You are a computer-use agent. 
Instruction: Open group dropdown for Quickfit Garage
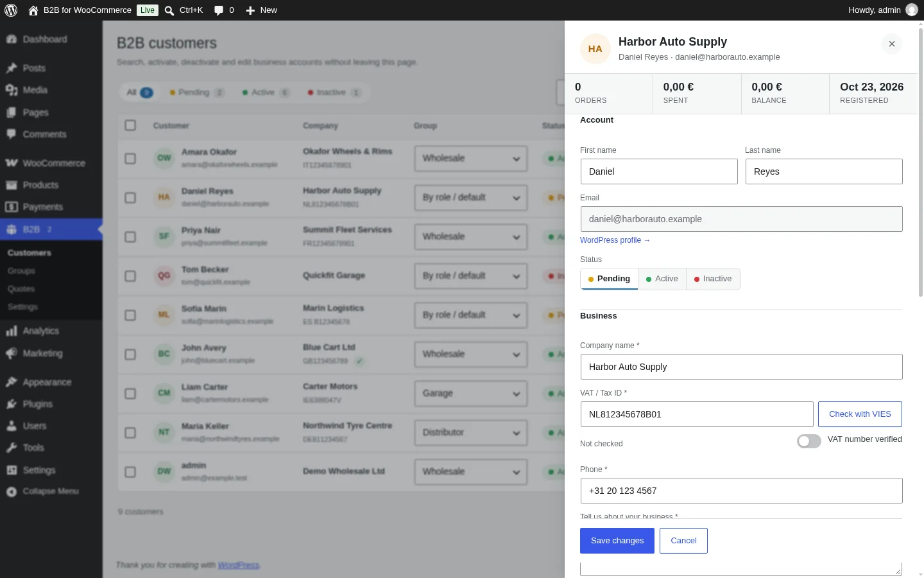pyautogui.click(x=471, y=276)
